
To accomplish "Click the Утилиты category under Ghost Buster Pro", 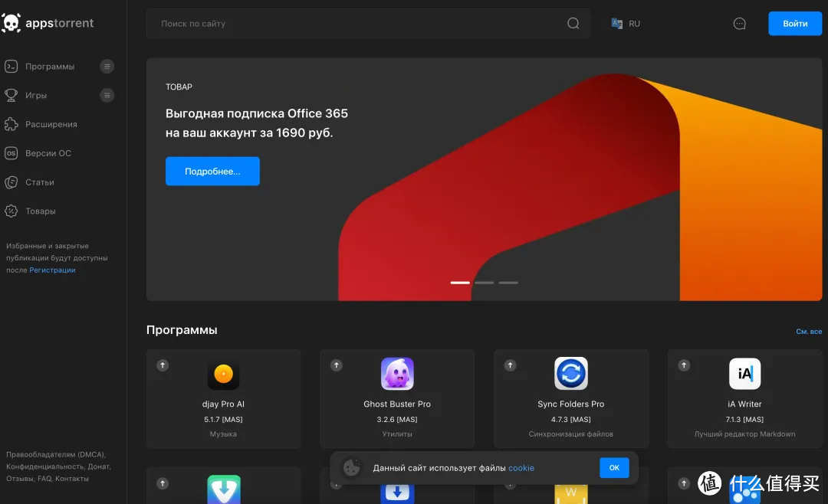I will click(397, 434).
